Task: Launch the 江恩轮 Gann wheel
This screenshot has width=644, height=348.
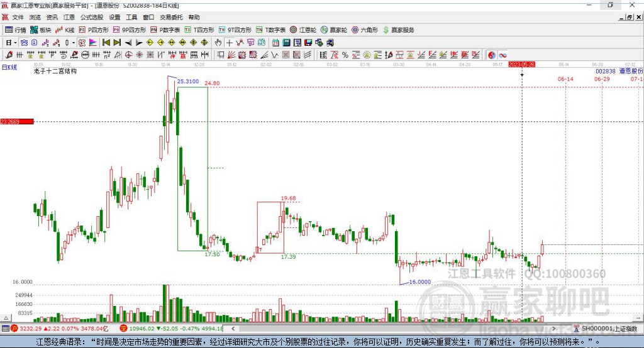Action: [x=303, y=30]
